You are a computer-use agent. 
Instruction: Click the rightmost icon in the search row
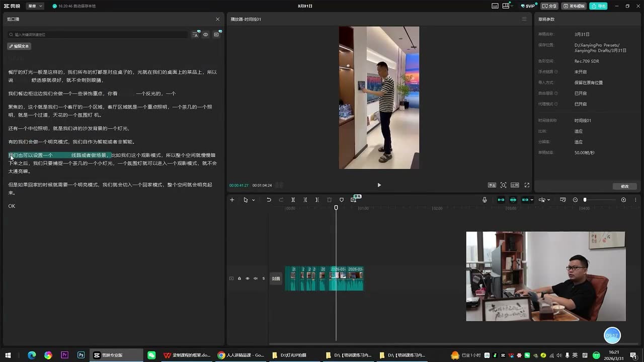(216, 35)
